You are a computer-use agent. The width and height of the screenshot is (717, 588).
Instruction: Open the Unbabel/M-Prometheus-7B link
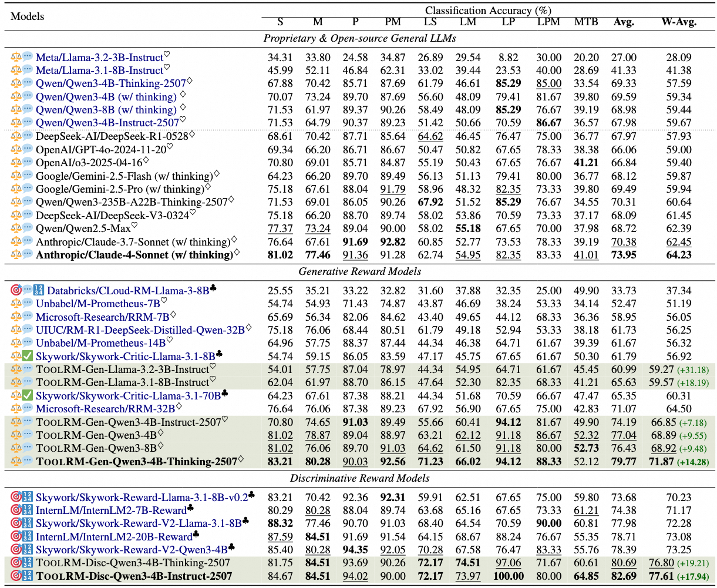click(x=98, y=304)
